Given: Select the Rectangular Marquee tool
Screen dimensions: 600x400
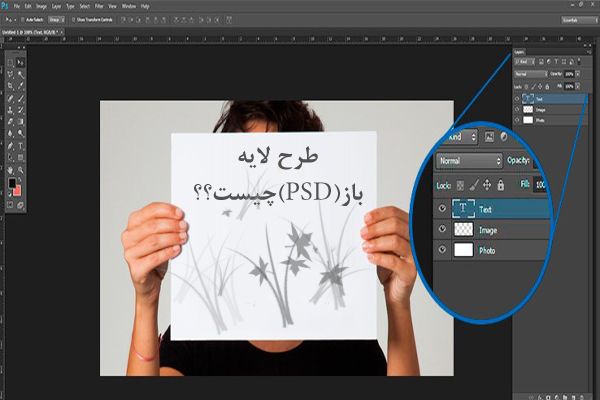Looking at the screenshot, I should point(10,62).
